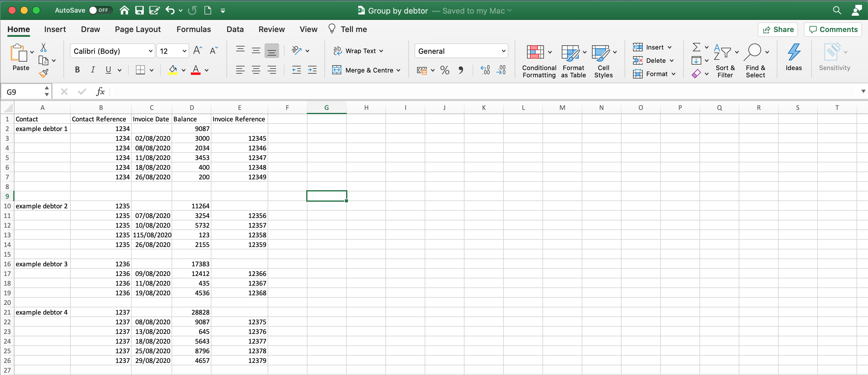Open the Review ribbon tab

tap(272, 29)
